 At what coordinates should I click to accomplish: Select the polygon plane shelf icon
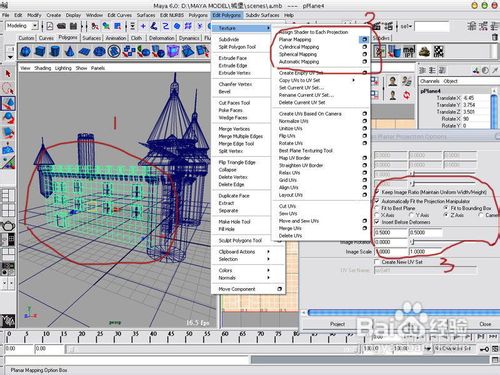pyautogui.click(x=84, y=51)
